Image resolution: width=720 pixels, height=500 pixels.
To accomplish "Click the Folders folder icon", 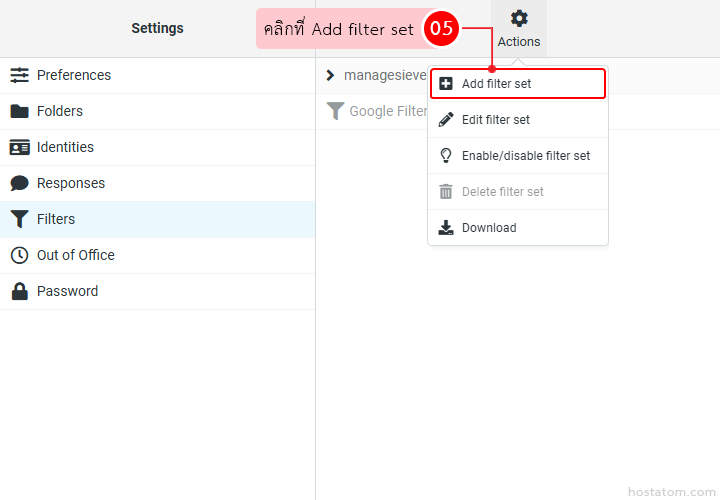I will (19, 111).
